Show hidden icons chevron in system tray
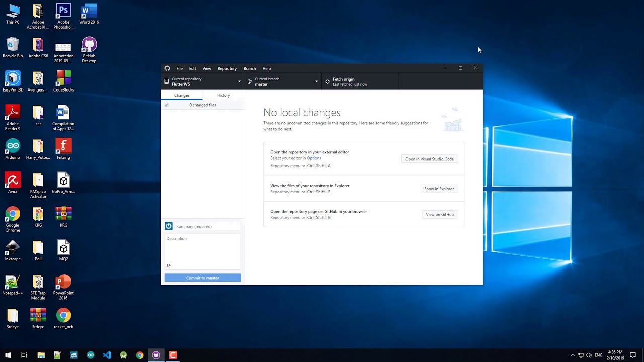644x362 pixels. click(x=572, y=355)
